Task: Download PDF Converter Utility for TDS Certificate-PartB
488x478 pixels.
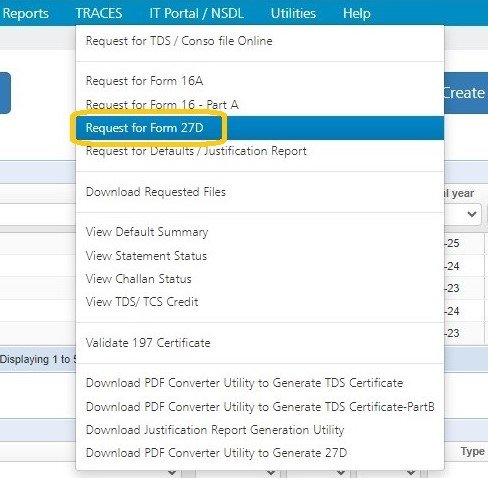Action: tap(260, 407)
